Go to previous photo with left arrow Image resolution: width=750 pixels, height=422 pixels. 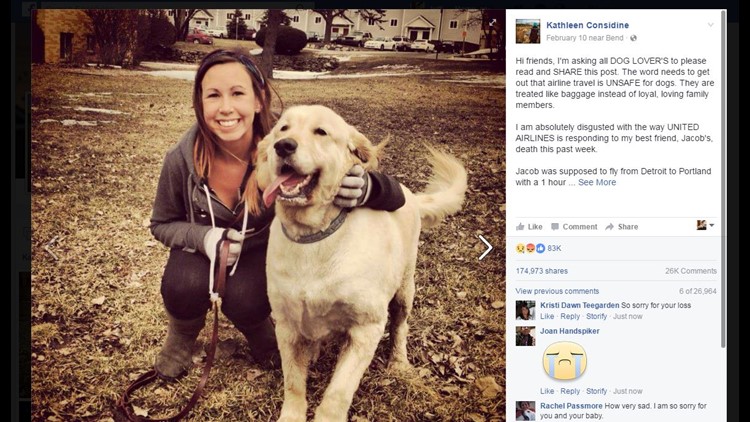52,247
